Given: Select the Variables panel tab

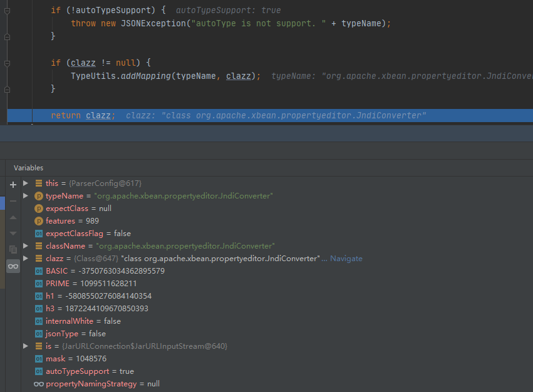Looking at the screenshot, I should 29,168.
